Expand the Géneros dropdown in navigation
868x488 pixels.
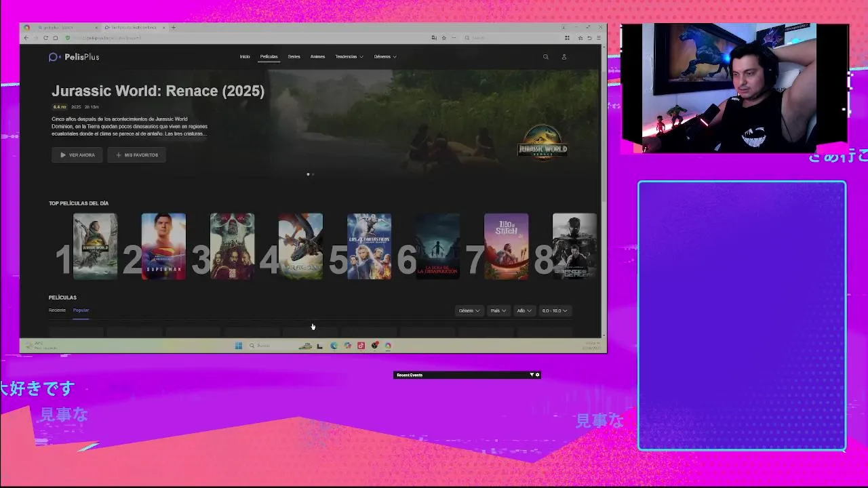385,57
